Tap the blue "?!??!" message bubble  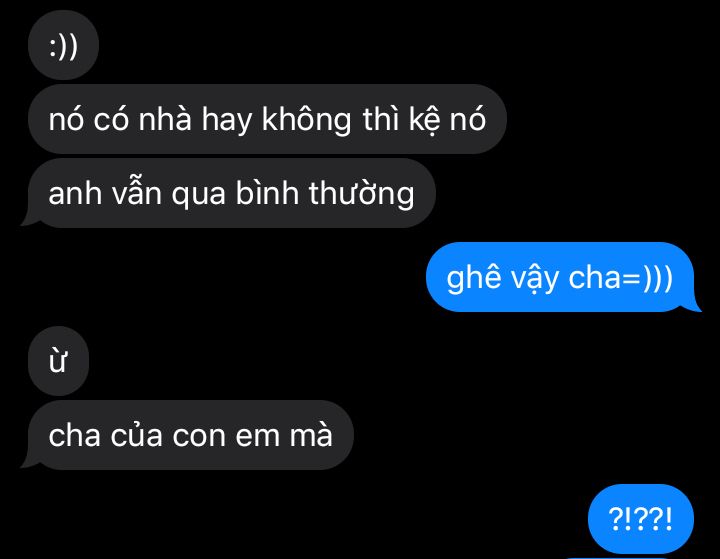(x=641, y=519)
